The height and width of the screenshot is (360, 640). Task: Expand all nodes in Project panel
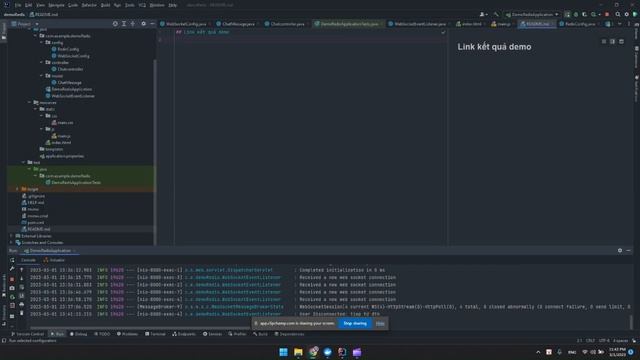(124, 24)
